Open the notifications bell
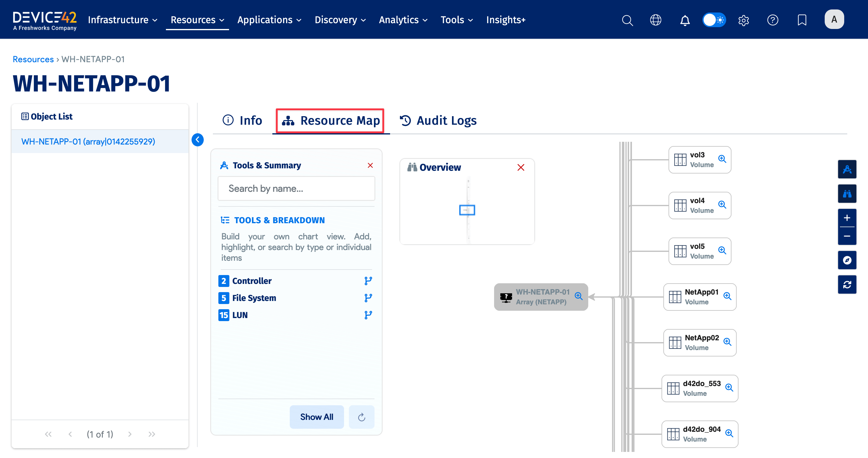The image size is (868, 458). pyautogui.click(x=684, y=20)
